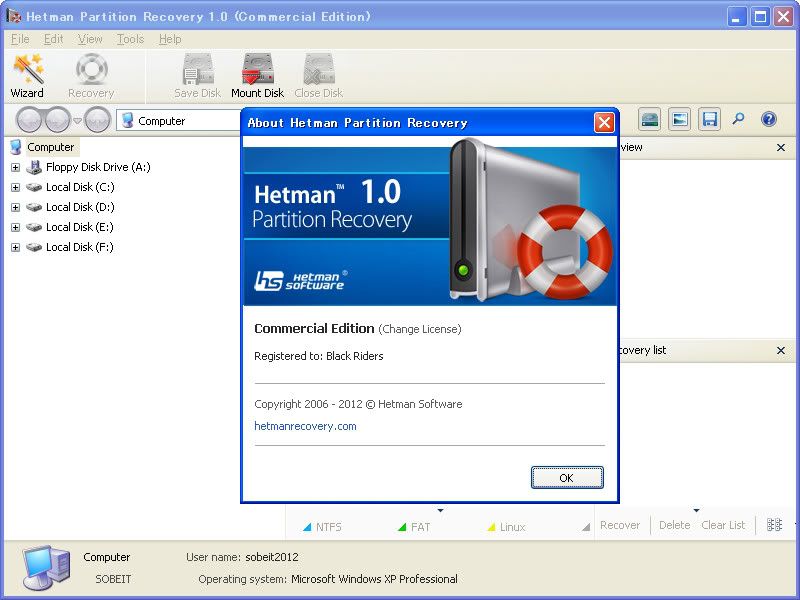
Task: Click the Local Disk (E:) drive icon
Action: click(x=34, y=227)
